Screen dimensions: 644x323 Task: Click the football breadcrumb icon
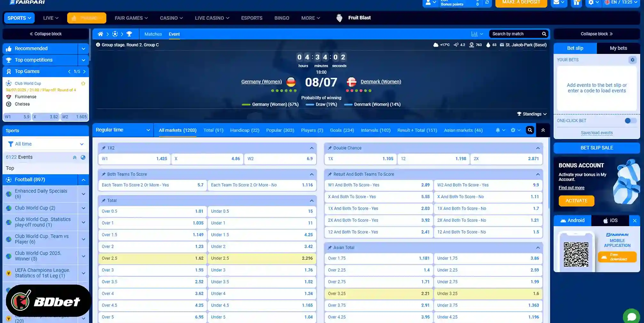115,34
